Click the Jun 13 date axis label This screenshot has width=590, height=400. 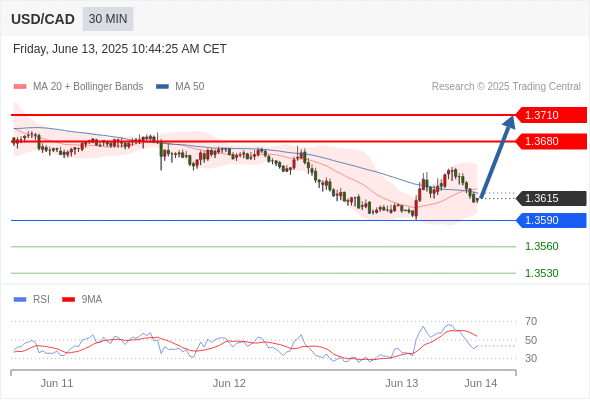pos(401,383)
